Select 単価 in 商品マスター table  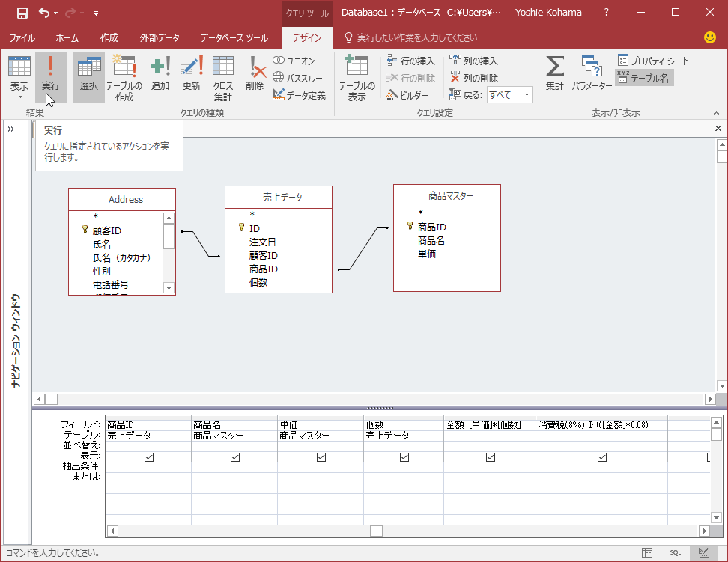coord(427,254)
